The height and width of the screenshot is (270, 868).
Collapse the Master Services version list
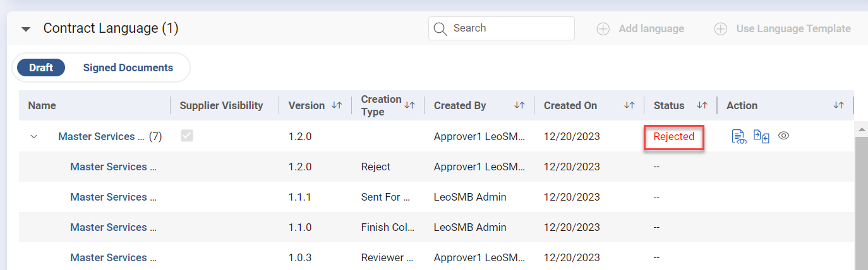coord(34,136)
